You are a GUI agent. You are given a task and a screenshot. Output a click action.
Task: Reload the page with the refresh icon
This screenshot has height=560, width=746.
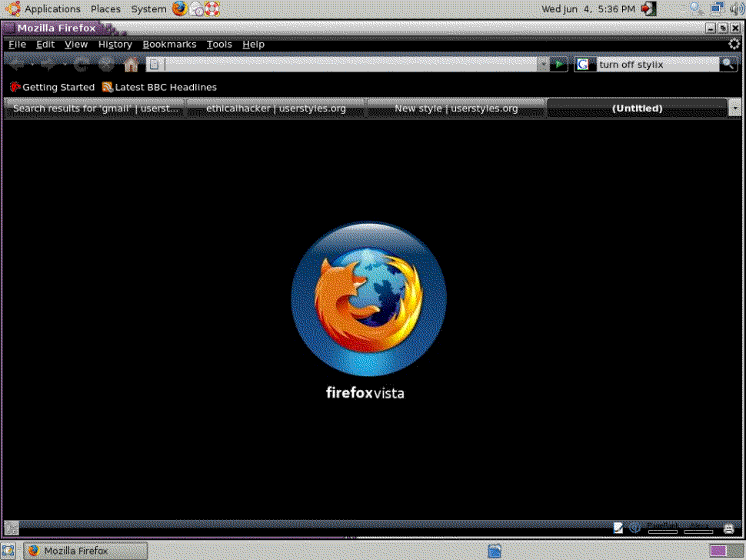(x=82, y=64)
